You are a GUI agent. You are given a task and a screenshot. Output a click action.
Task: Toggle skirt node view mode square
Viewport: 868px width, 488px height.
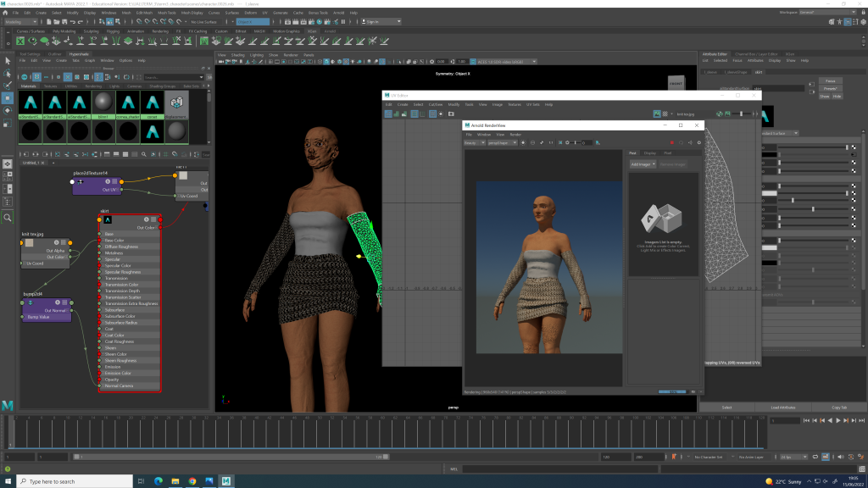153,219
